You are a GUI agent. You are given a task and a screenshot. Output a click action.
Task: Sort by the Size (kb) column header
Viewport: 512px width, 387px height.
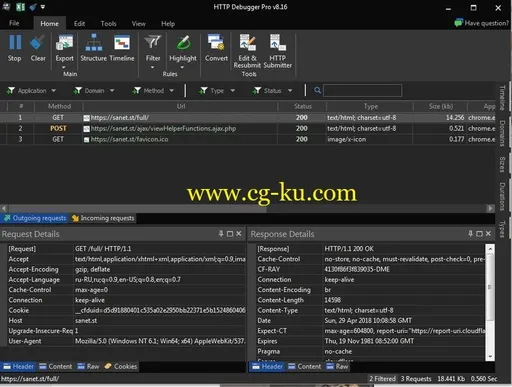pos(441,106)
